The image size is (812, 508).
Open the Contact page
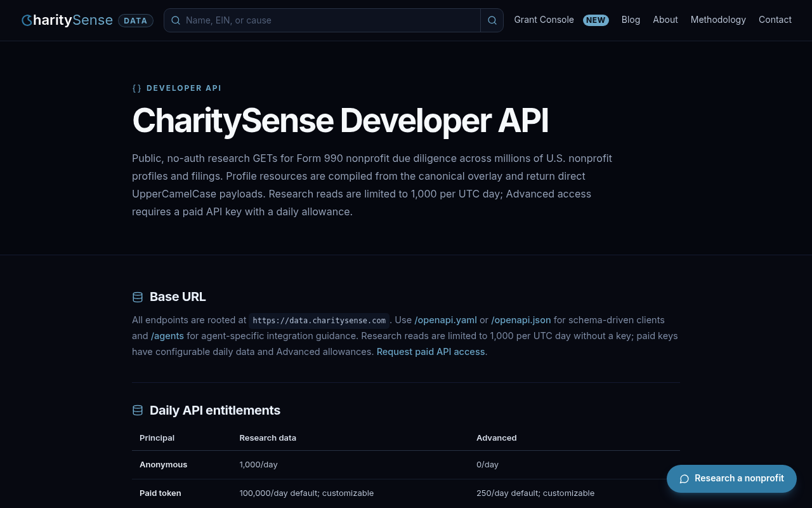click(775, 20)
